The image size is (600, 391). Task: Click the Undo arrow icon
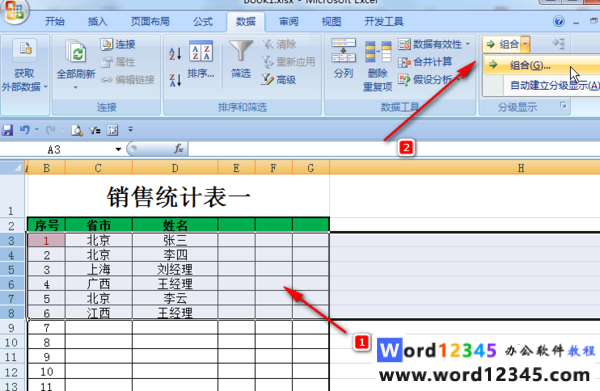25,130
